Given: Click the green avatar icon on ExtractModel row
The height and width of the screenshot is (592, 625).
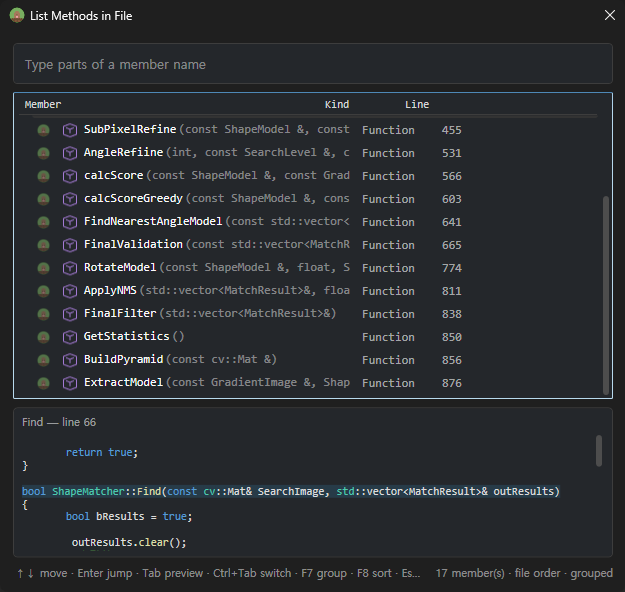Looking at the screenshot, I should click(x=43, y=383).
